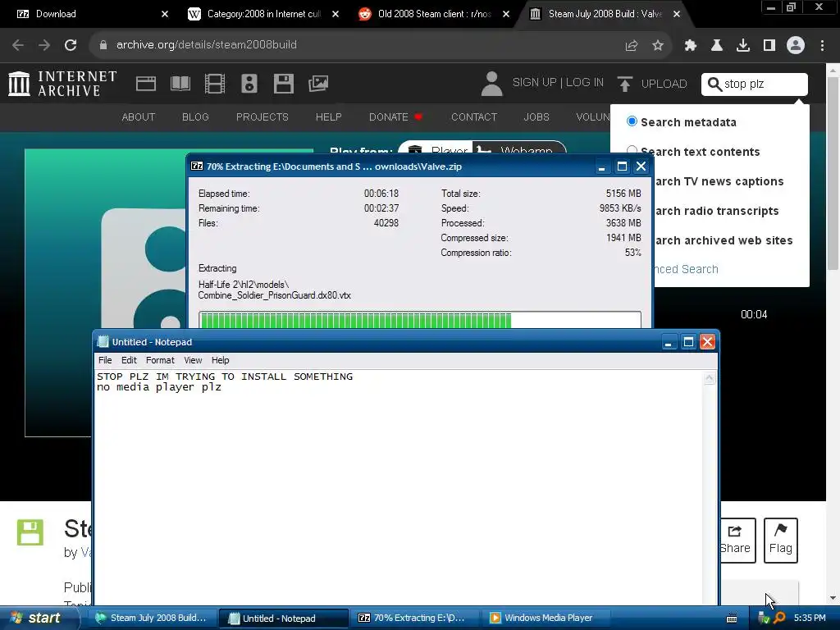Open the Images icon
Image resolution: width=840 pixels, height=630 pixels.
tap(318, 84)
